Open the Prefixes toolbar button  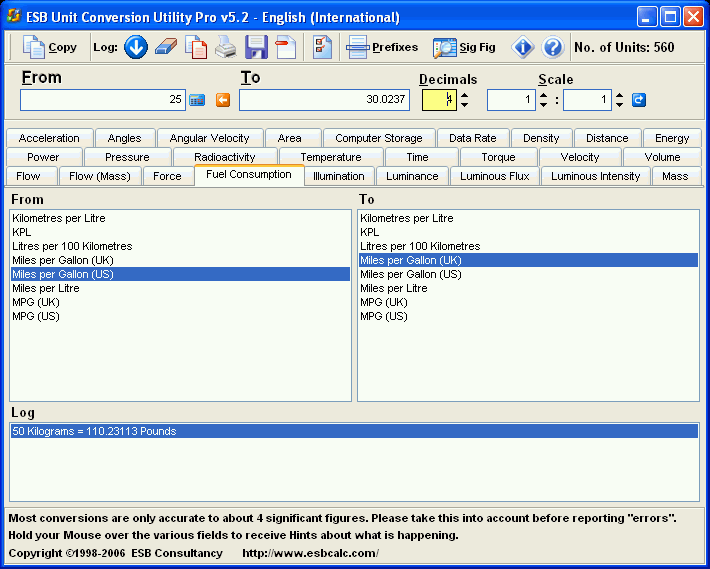(382, 47)
